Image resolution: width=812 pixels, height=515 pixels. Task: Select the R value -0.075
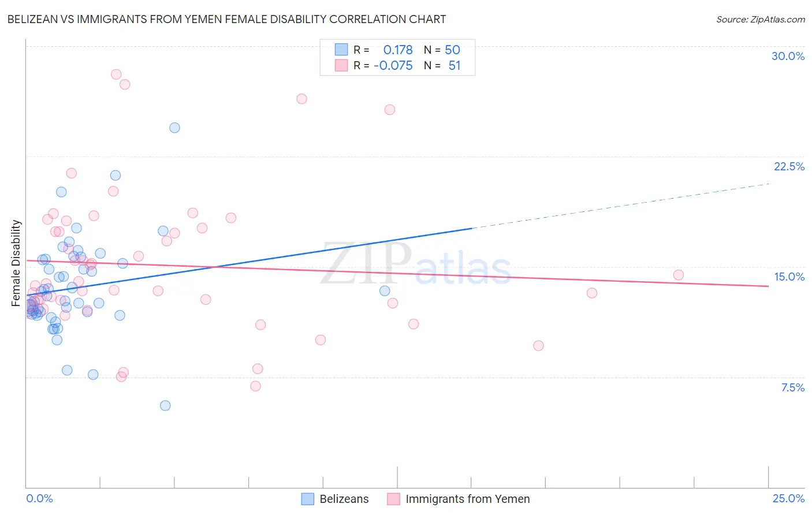[x=393, y=66]
